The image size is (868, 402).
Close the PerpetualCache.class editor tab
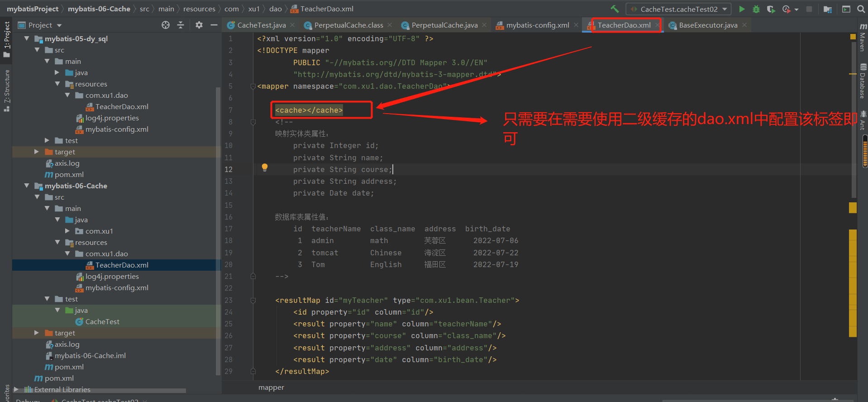click(x=390, y=25)
